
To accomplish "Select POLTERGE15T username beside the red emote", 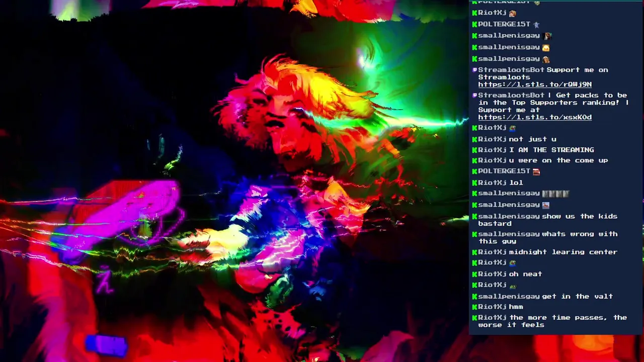I will tap(504, 171).
